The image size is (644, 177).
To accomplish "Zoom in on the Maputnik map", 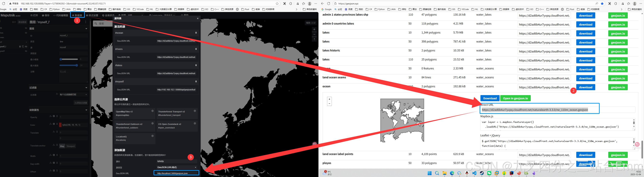I will pos(314,29).
